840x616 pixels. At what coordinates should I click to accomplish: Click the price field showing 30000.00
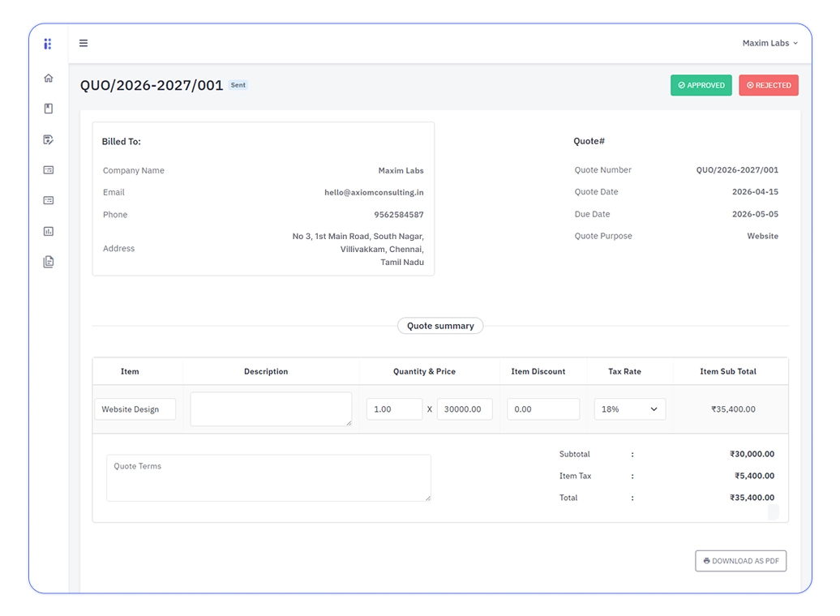(465, 409)
